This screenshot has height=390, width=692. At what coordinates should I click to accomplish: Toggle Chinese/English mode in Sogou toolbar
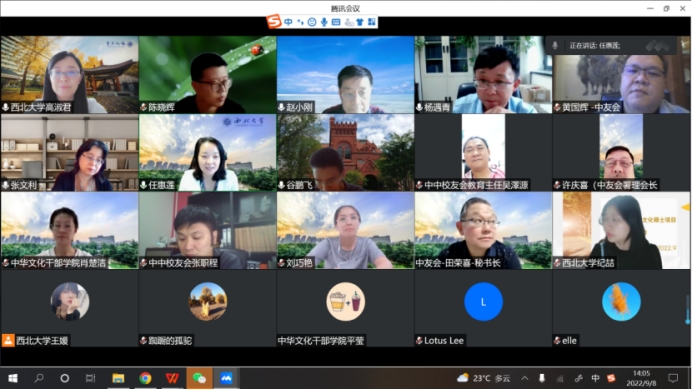click(x=288, y=22)
